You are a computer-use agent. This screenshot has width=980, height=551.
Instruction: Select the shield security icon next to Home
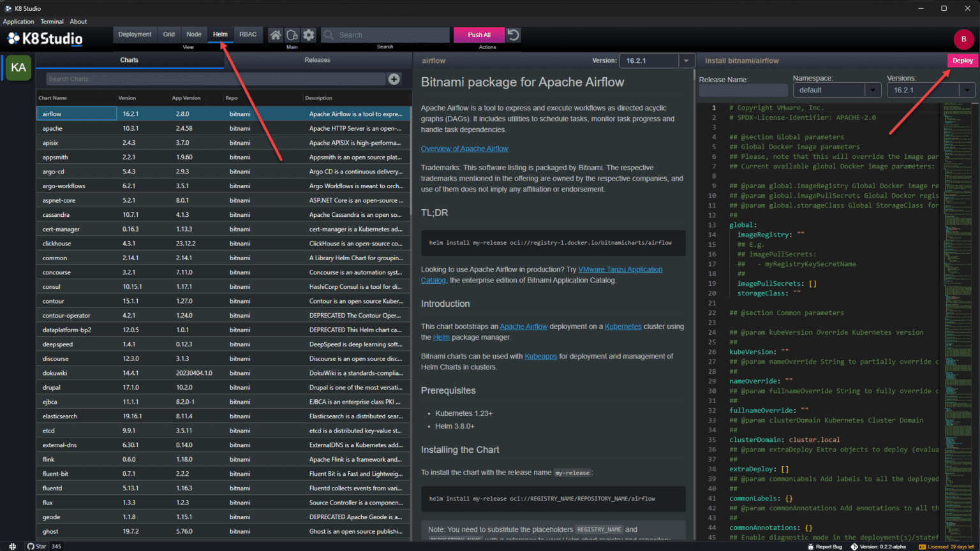292,35
